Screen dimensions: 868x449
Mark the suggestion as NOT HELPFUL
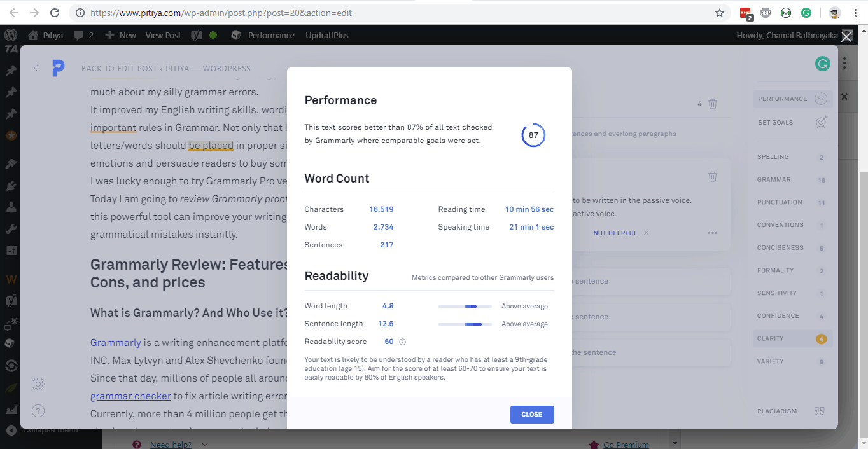615,233
